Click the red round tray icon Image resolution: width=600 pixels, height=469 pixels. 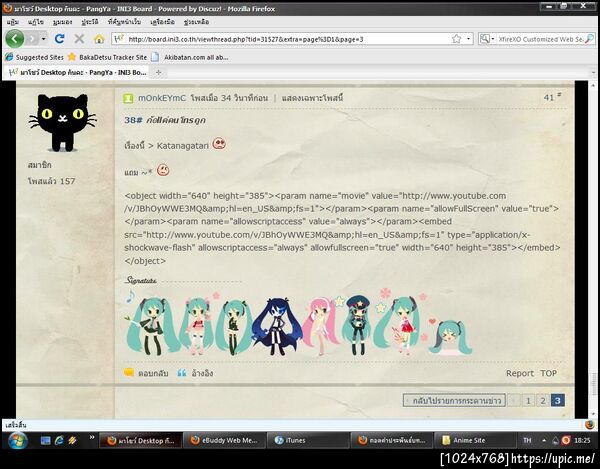(566, 440)
